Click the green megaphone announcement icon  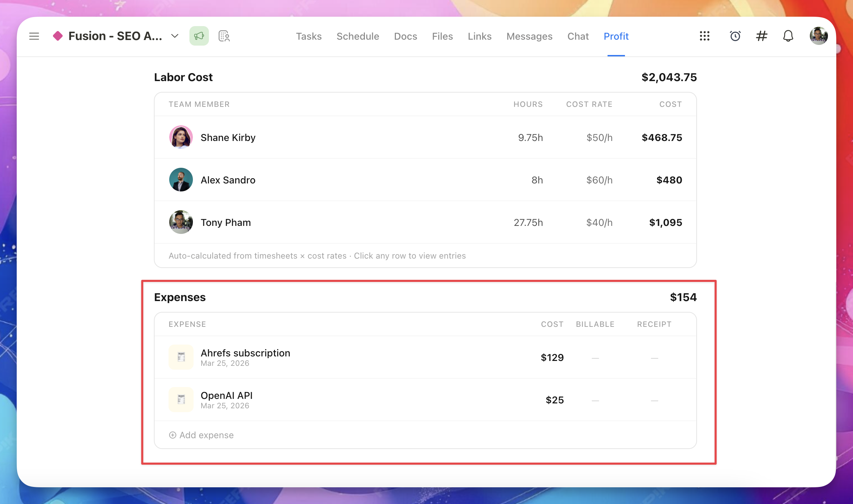[x=199, y=36]
